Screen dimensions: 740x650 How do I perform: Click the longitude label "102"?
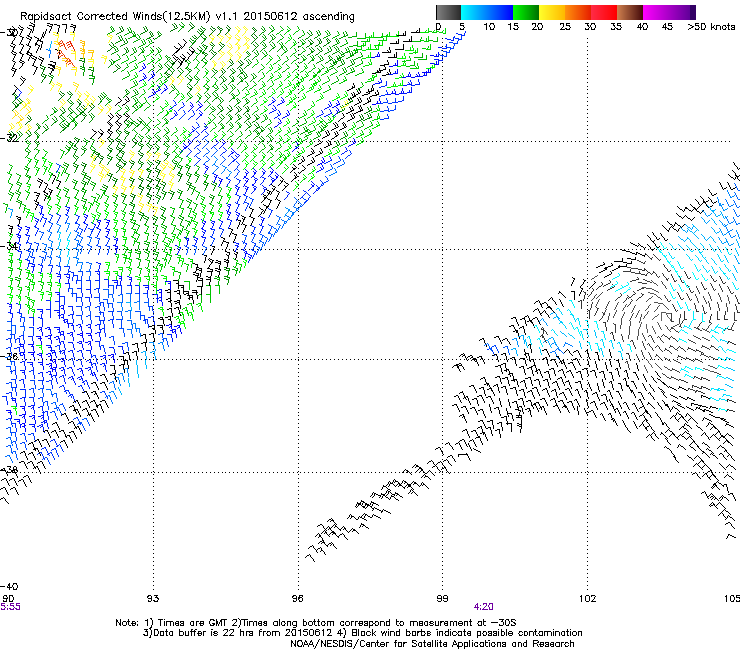(x=587, y=599)
